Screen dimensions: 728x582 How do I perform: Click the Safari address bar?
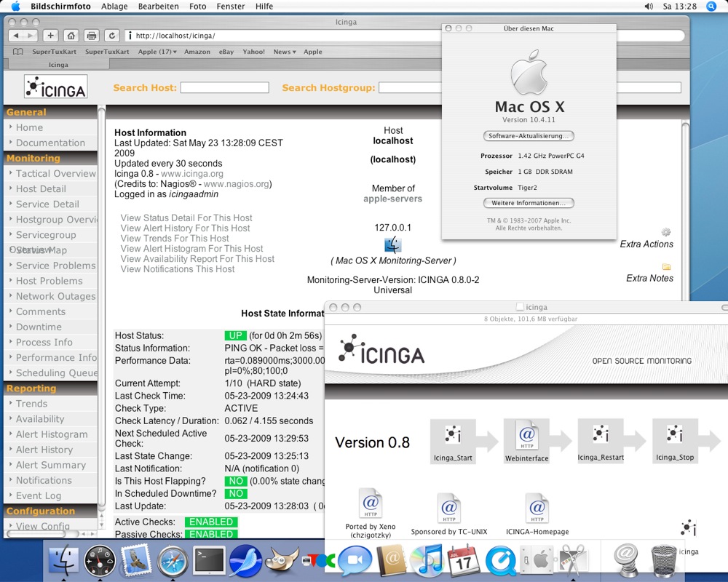tap(283, 35)
